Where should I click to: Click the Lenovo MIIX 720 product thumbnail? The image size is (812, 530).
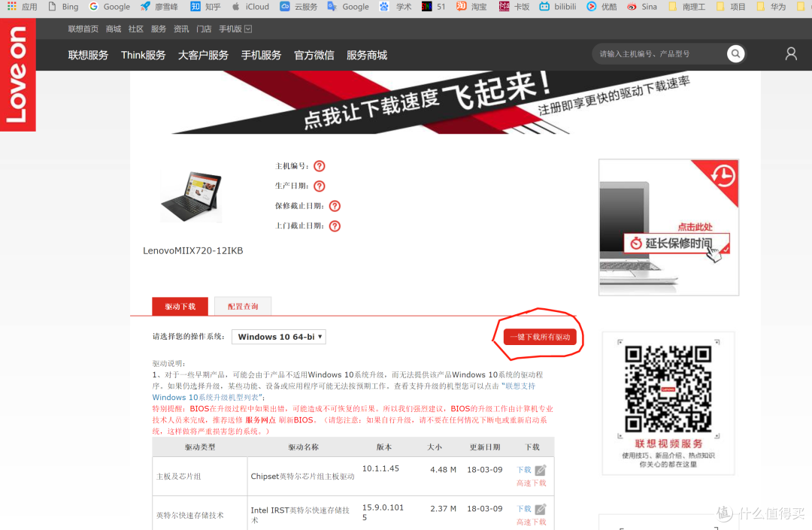click(x=191, y=197)
